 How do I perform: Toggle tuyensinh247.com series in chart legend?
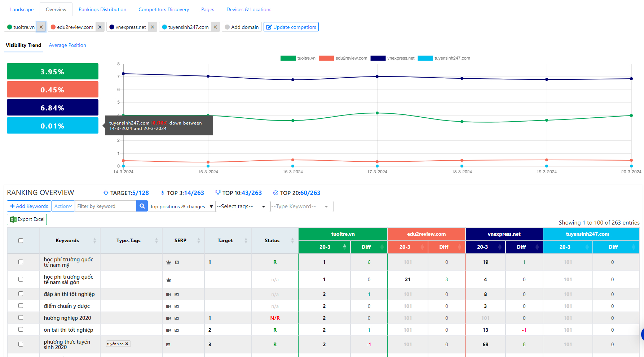pyautogui.click(x=444, y=58)
